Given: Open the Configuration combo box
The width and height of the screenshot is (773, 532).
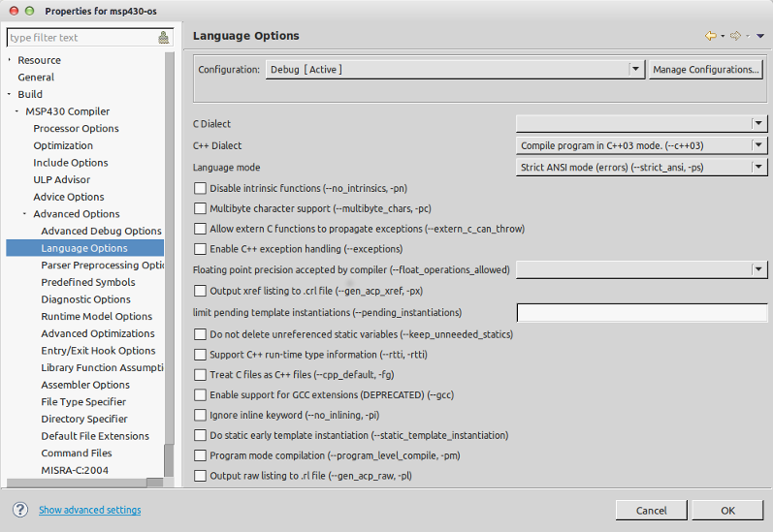Looking at the screenshot, I should click(x=455, y=70).
